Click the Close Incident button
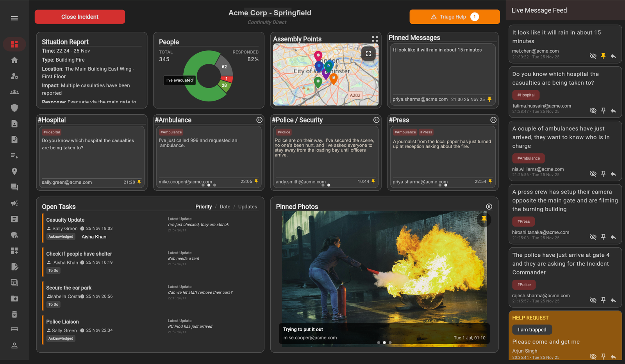 (80, 16)
